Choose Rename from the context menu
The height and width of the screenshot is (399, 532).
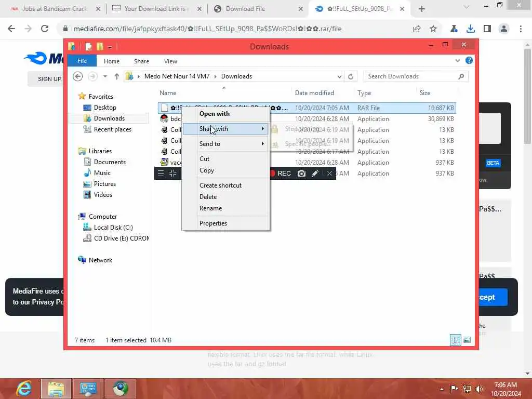click(211, 208)
